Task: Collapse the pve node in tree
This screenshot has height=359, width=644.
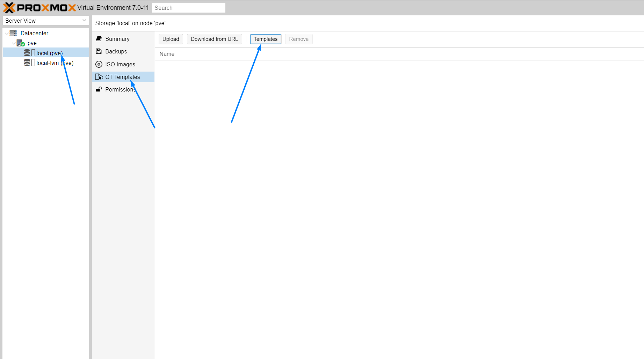Action: coord(14,43)
